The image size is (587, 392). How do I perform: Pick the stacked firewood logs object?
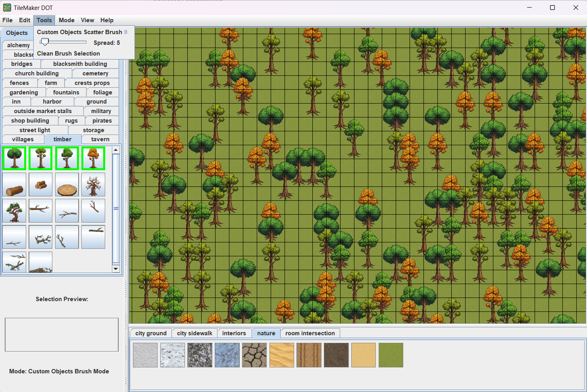[x=40, y=184]
